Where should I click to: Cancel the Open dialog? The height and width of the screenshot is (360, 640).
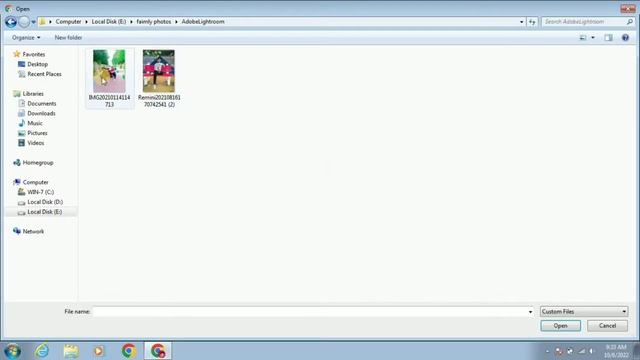[607, 326]
